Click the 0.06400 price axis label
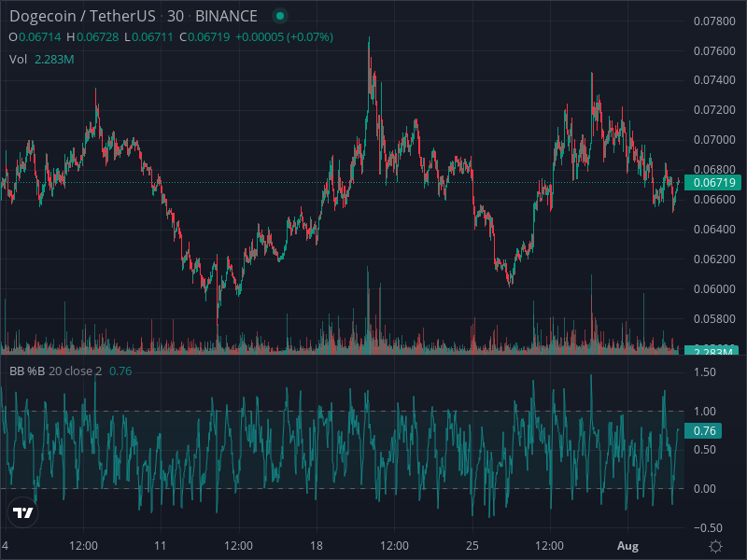The image size is (747, 560). tap(714, 230)
